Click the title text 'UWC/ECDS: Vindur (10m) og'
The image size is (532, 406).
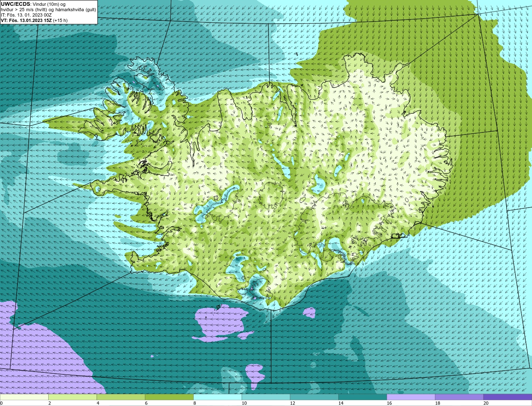coord(33,4)
